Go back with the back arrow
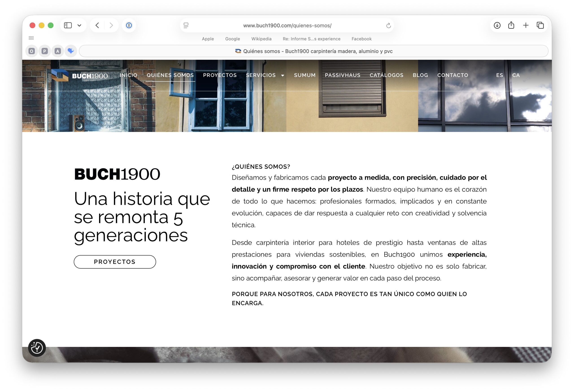Image resolution: width=574 pixels, height=392 pixels. click(x=97, y=25)
